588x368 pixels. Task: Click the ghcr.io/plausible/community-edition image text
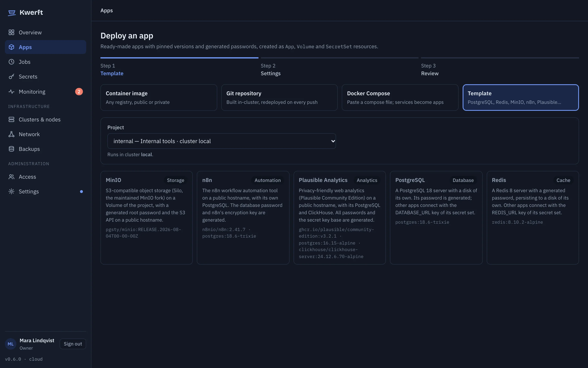[336, 233]
